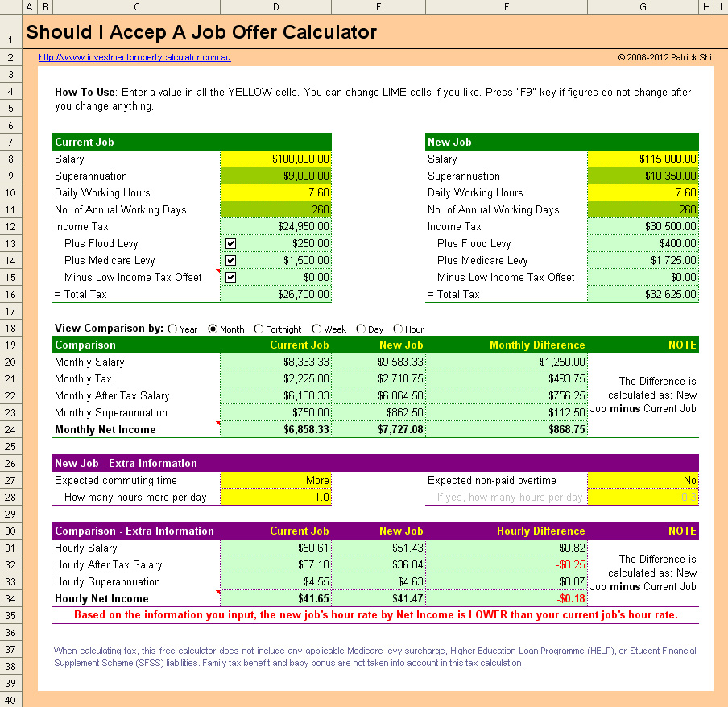Click Current Job Income Tax $24,950.00
The width and height of the screenshot is (728, 707).
275,226
